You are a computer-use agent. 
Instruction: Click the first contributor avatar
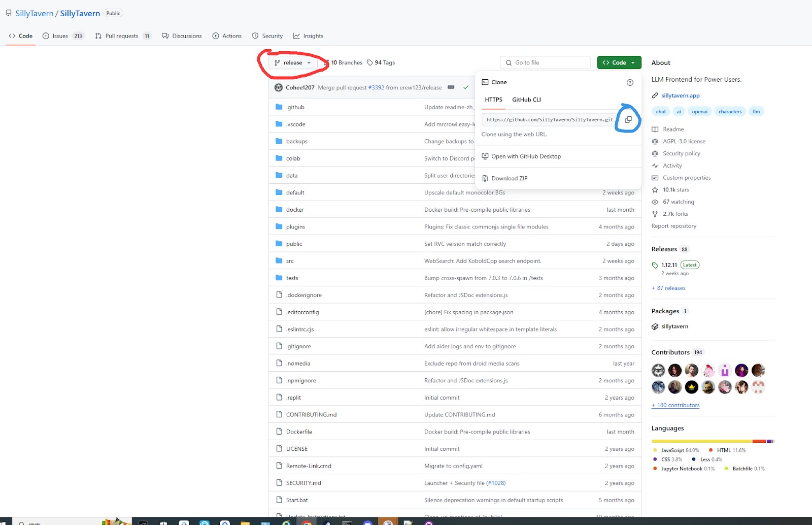(658, 370)
